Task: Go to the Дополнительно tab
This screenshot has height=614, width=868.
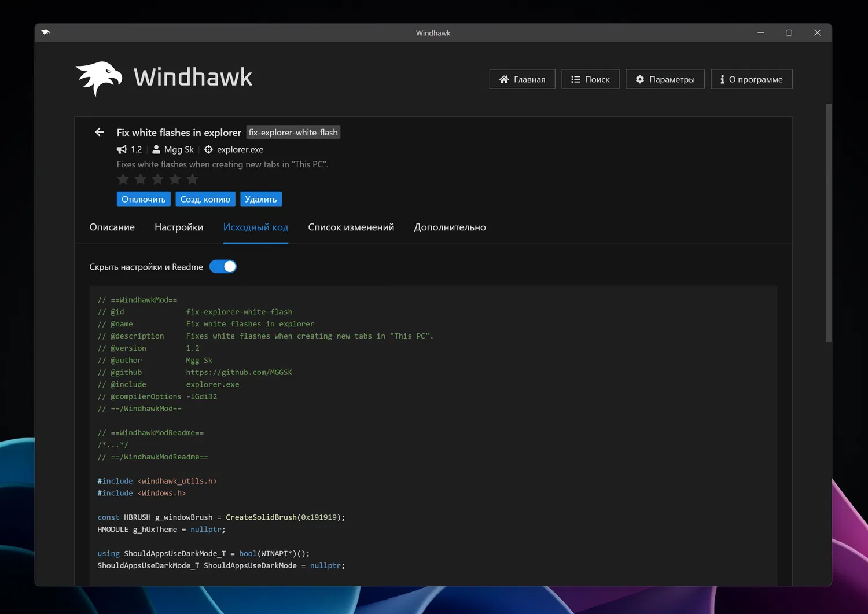Action: [x=450, y=227]
